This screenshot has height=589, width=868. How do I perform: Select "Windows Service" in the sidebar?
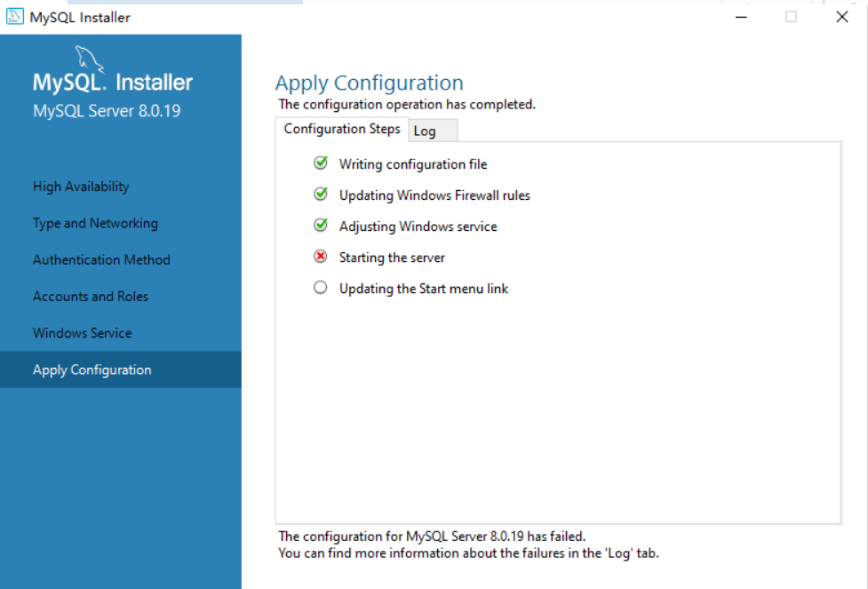[82, 332]
